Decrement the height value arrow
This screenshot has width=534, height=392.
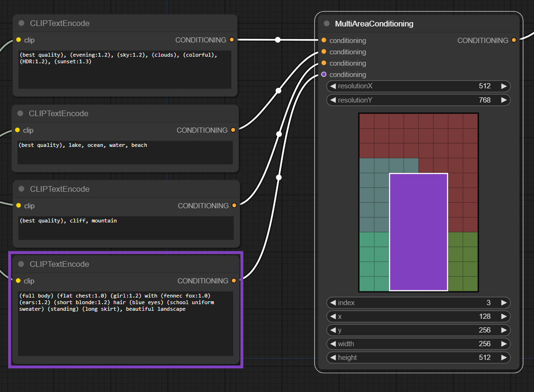pos(334,358)
